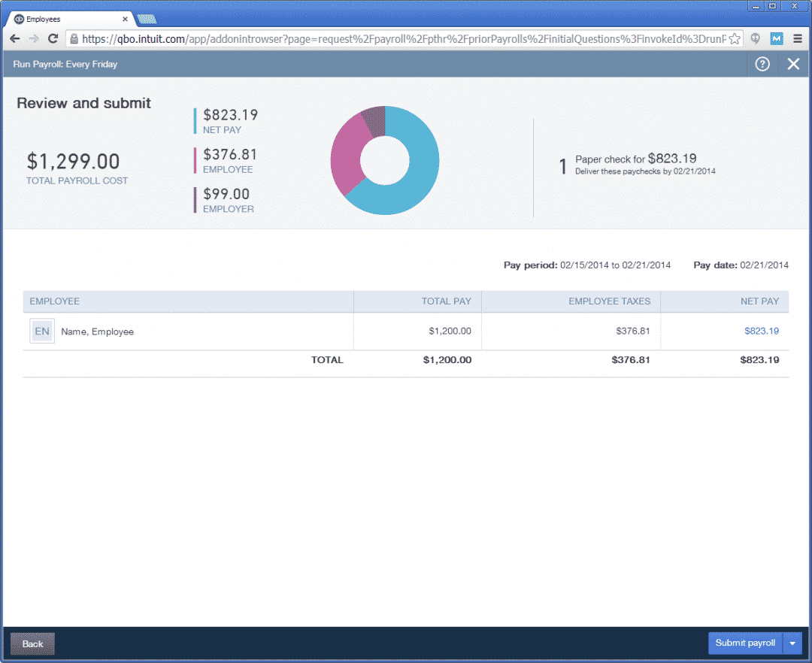Reload the payroll page
The image size is (812, 663).
[53, 38]
